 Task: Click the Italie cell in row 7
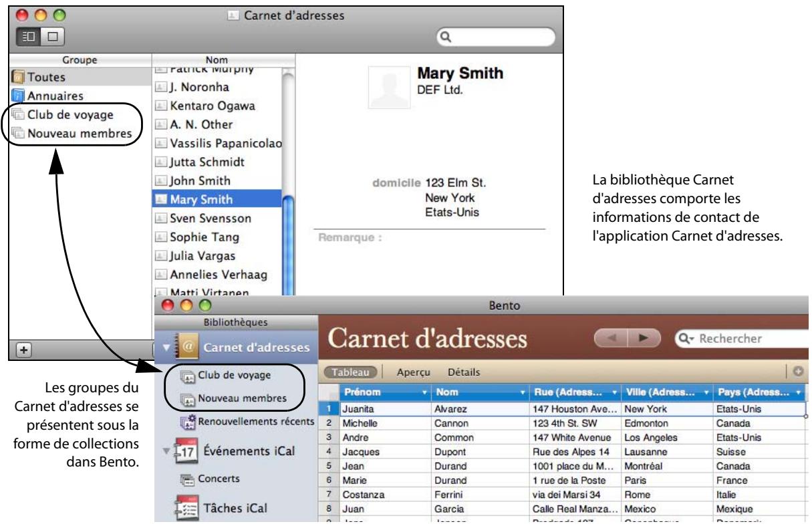tap(759, 493)
